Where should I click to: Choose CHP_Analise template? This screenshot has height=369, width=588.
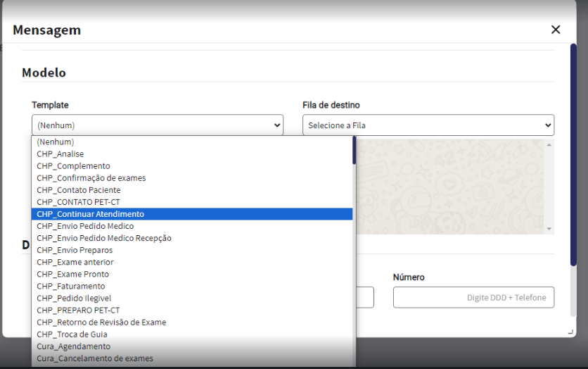tap(192, 154)
